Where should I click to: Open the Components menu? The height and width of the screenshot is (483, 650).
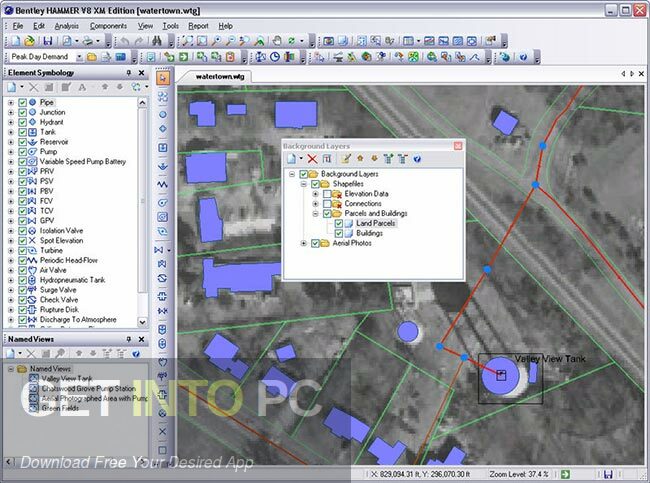click(108, 26)
